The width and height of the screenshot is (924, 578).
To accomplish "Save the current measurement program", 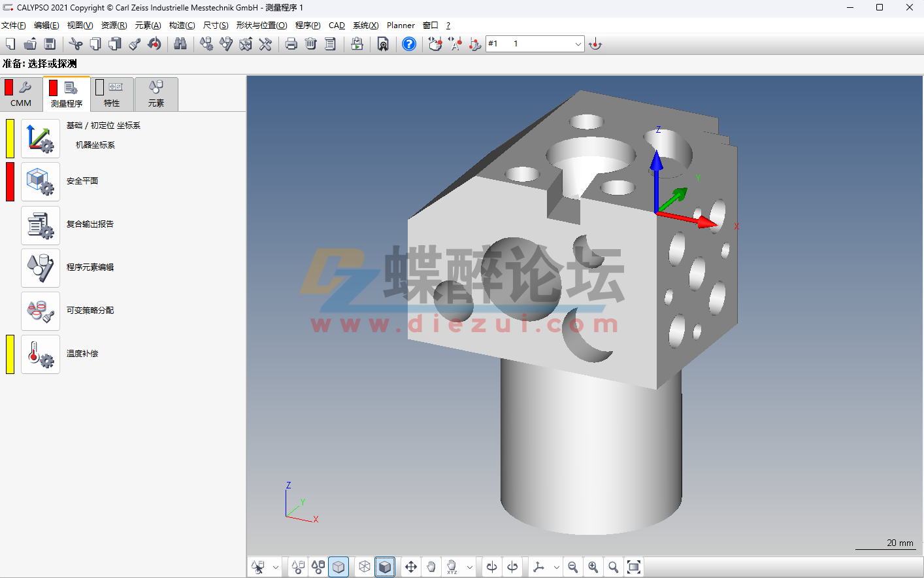I will (x=49, y=44).
